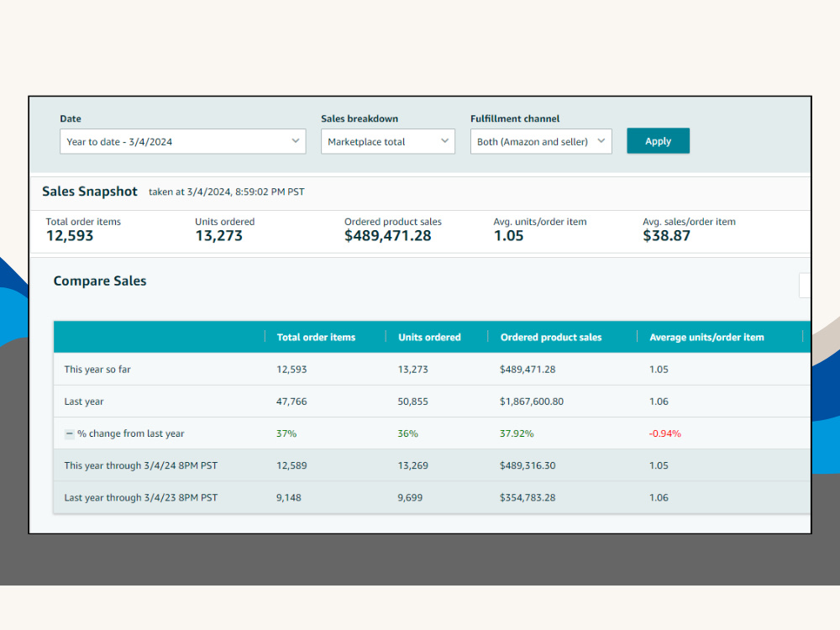Click the 13,269 units ordered cell
The height and width of the screenshot is (630, 840).
(x=412, y=465)
